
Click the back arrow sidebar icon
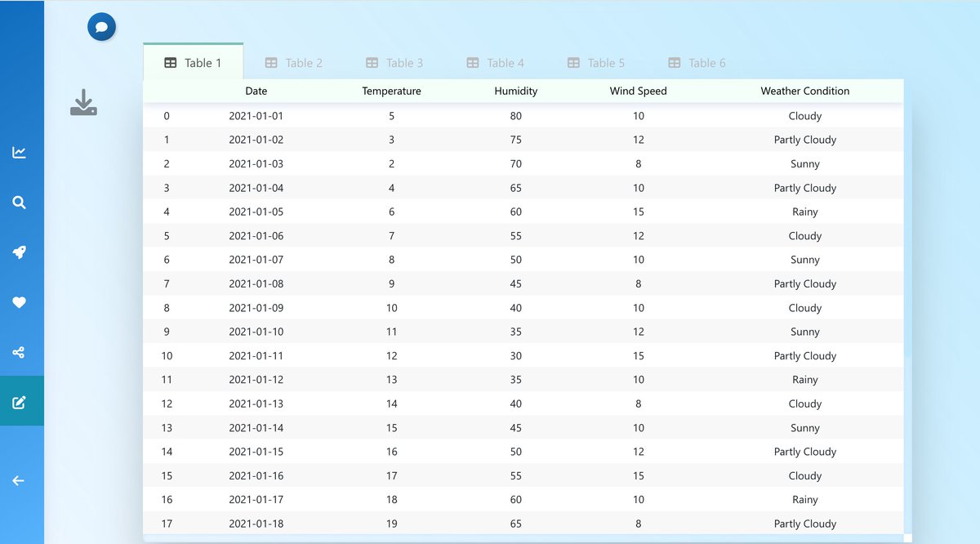tap(19, 481)
